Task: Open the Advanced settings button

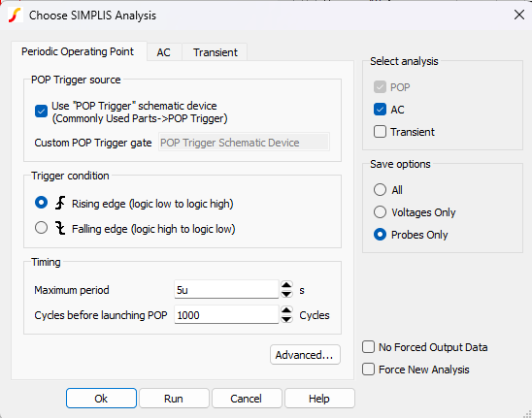Action: pos(305,355)
